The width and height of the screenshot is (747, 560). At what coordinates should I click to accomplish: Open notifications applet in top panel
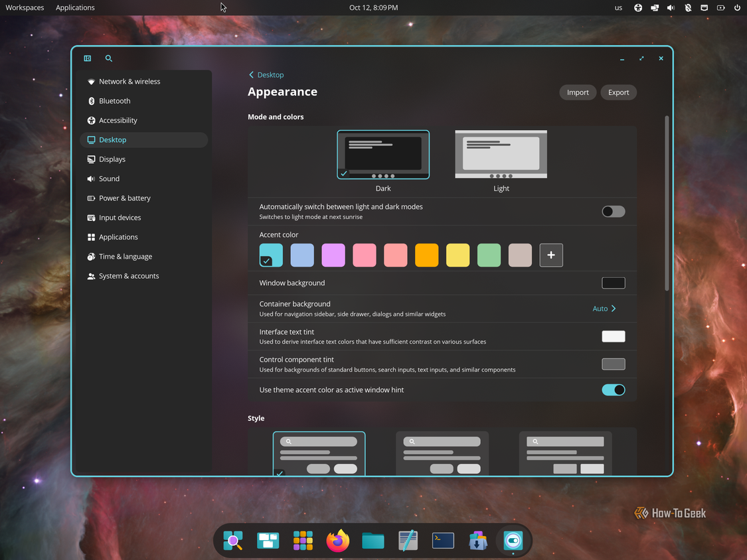(704, 7)
